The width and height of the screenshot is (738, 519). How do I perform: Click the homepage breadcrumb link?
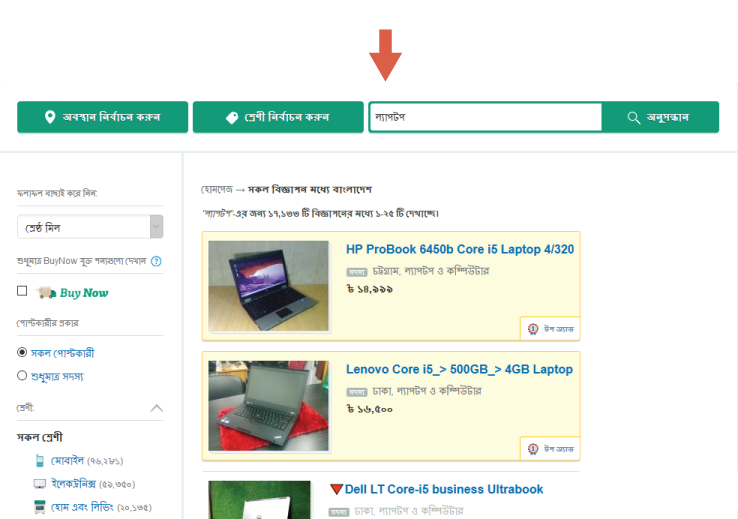(217, 190)
